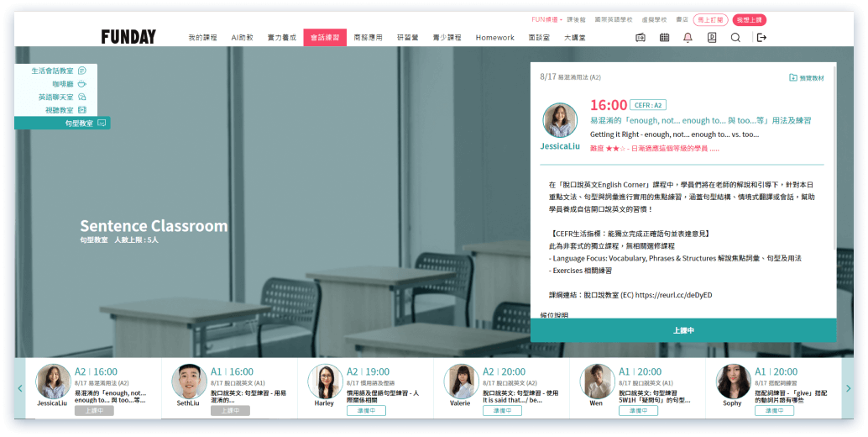Click the logout arrow icon
This screenshot has width=868, height=437.
click(761, 38)
